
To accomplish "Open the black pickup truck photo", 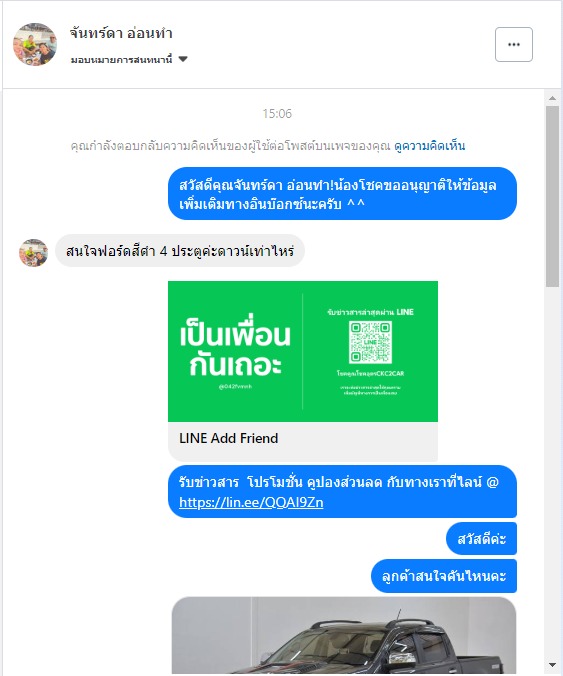I will point(344,635).
